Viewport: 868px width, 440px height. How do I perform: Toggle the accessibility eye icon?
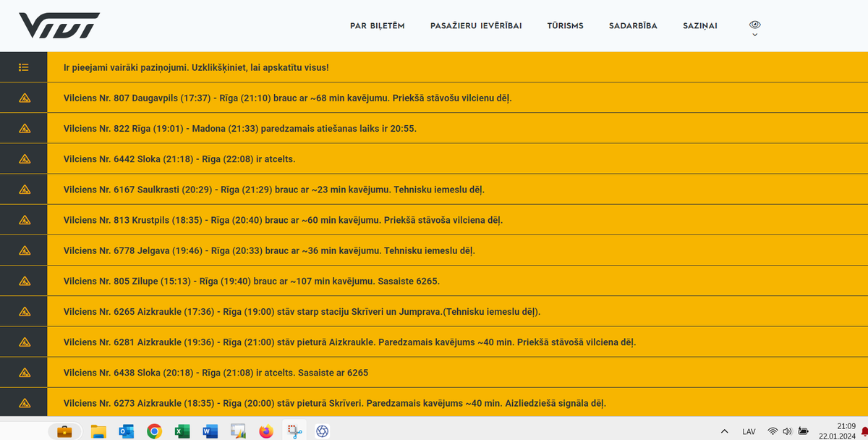coord(755,24)
